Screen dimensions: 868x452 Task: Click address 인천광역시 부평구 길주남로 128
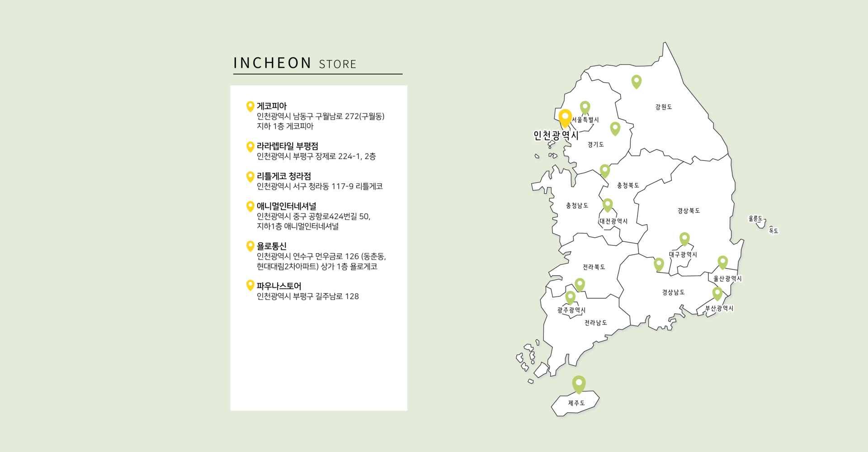click(x=308, y=297)
